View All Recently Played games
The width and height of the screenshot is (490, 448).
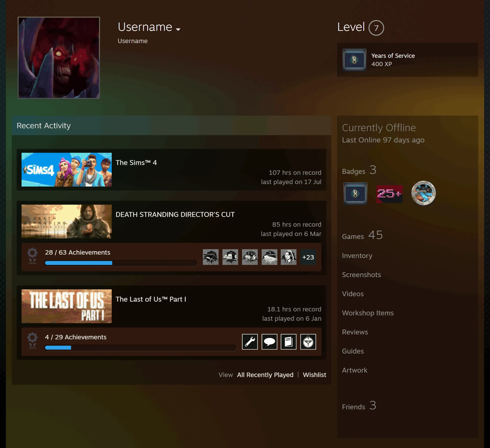pyautogui.click(x=265, y=375)
